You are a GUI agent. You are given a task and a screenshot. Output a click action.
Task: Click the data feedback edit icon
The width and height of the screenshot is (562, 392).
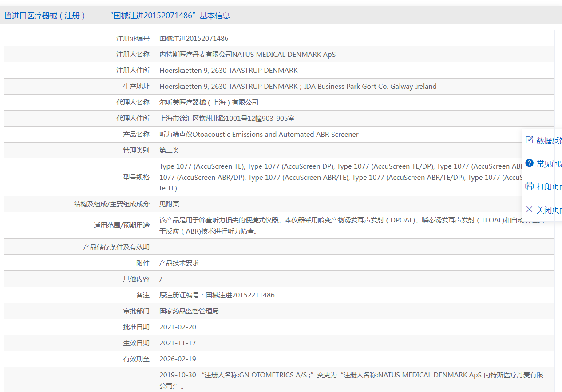[x=529, y=140]
